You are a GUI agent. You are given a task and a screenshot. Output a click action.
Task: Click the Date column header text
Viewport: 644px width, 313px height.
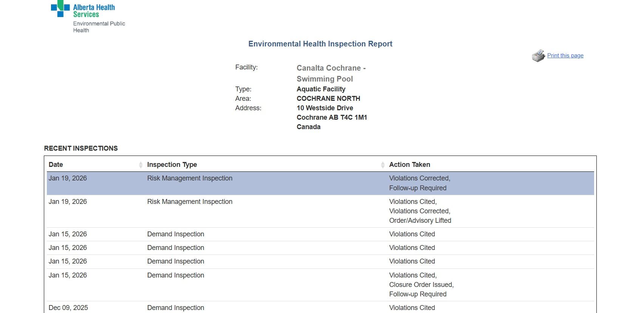coord(56,165)
